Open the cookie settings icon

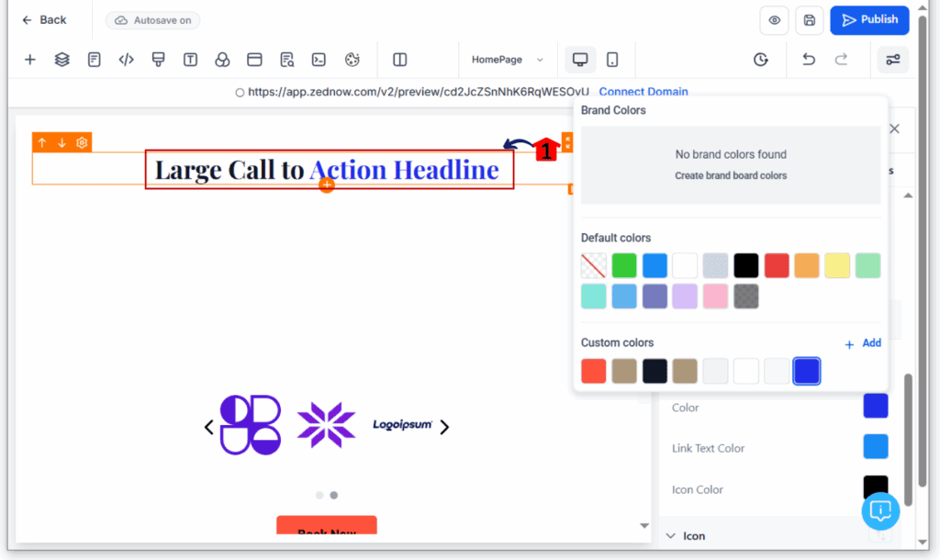tap(352, 60)
